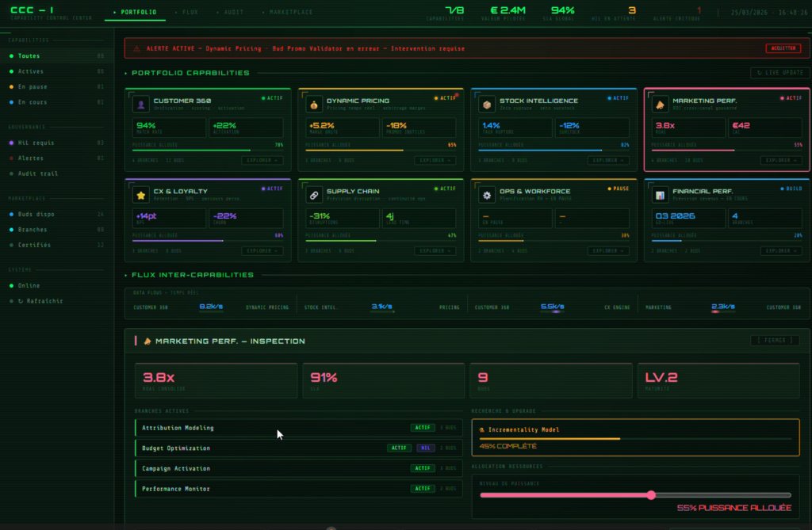Expand Customer 360 via Explorer button

pos(262,160)
